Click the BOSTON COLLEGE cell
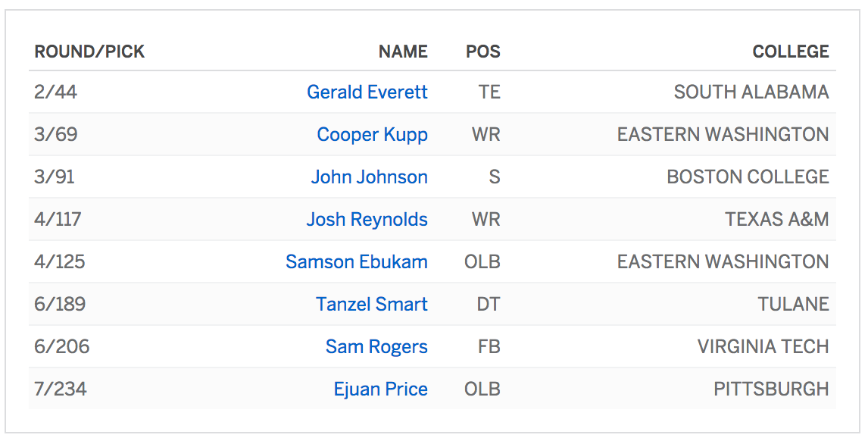The width and height of the screenshot is (868, 441). [748, 177]
